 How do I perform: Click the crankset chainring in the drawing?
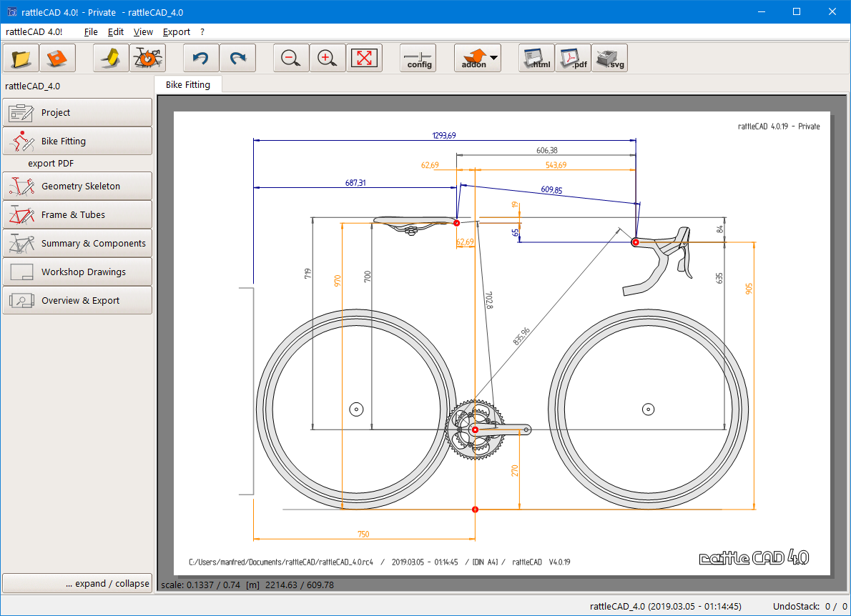tap(474, 429)
